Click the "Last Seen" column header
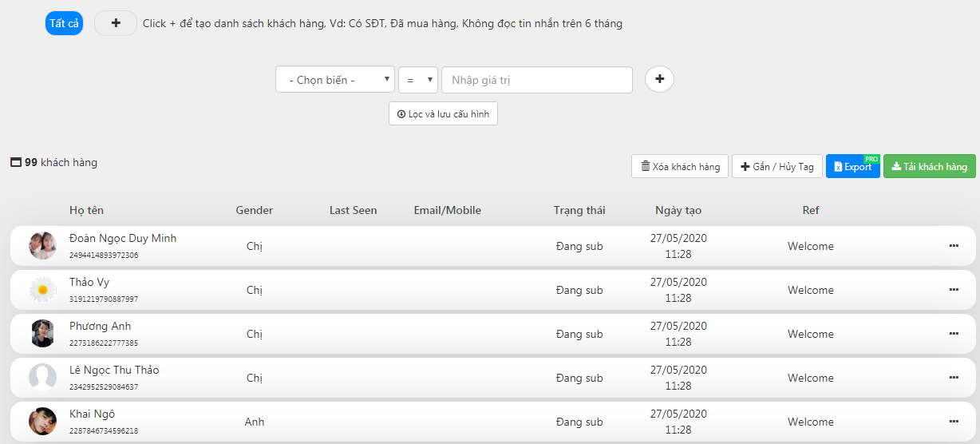The width and height of the screenshot is (980, 444). (354, 210)
